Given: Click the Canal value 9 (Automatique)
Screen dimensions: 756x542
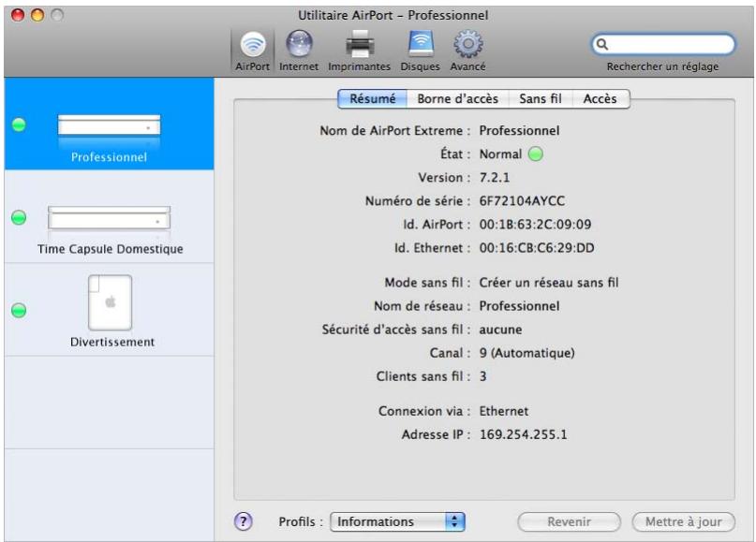Looking at the screenshot, I should [527, 353].
